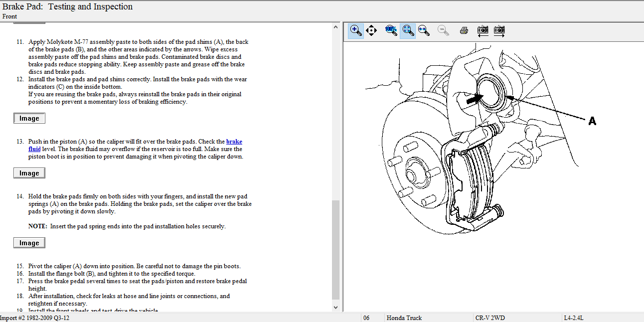Go to next image with camera icon
Image resolution: width=644 pixels, height=322 pixels.
pos(499,30)
